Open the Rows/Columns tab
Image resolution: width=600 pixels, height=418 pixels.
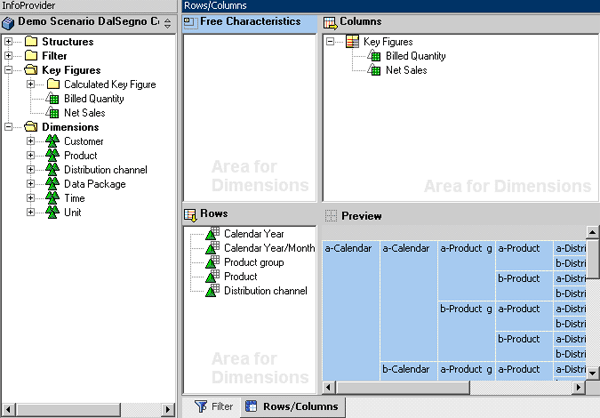292,407
